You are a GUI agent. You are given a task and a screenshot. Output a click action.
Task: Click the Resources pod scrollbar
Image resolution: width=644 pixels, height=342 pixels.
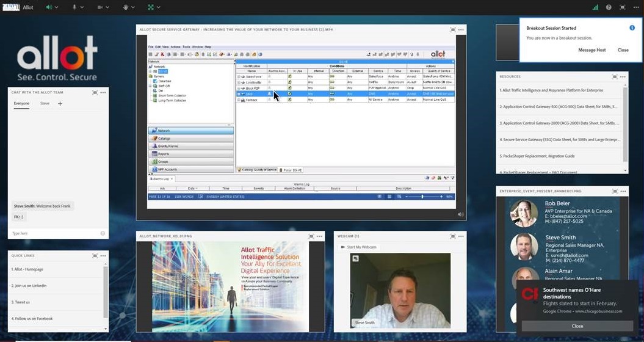click(x=626, y=124)
